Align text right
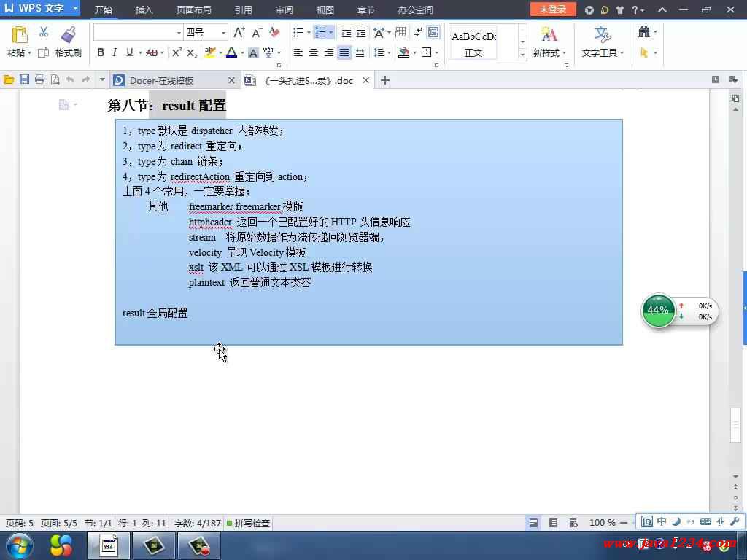Image resolution: width=747 pixels, height=560 pixels. pos(329,52)
